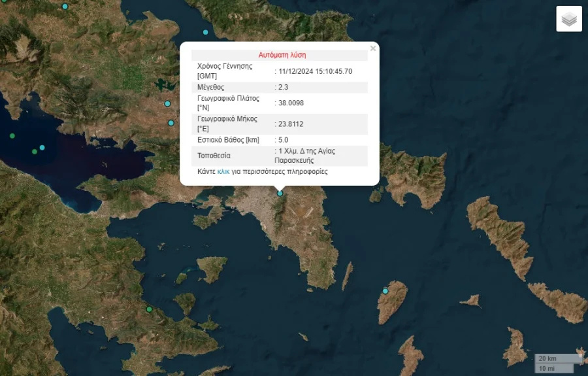This screenshot has width=588, height=376.
Task: Close the earthquake info popup
Action: click(373, 48)
